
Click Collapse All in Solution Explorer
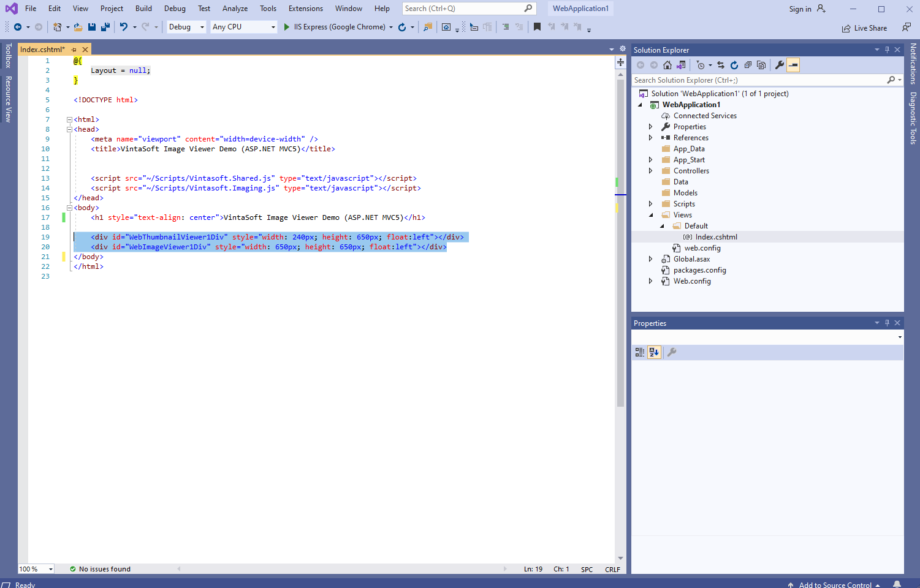click(748, 65)
